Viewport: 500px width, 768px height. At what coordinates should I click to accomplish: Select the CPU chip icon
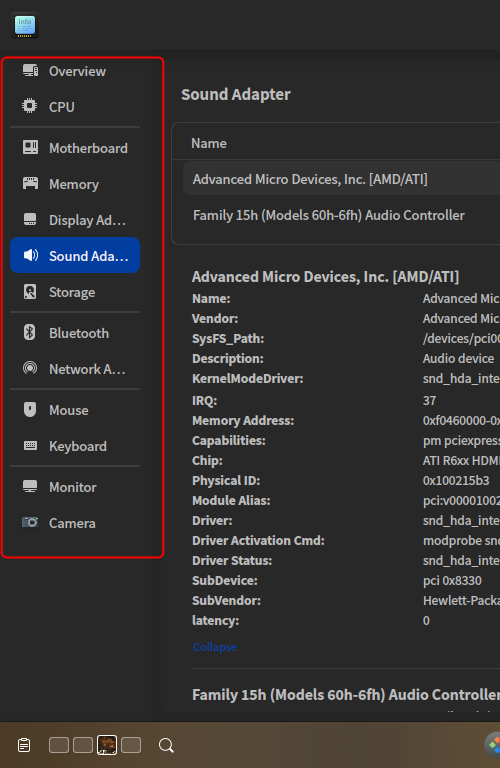(30, 106)
